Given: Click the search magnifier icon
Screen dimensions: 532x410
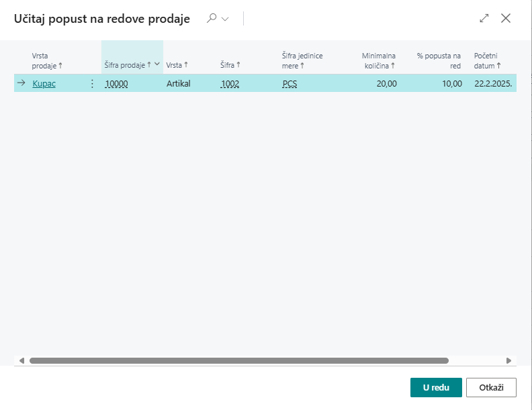Looking at the screenshot, I should click(x=212, y=19).
